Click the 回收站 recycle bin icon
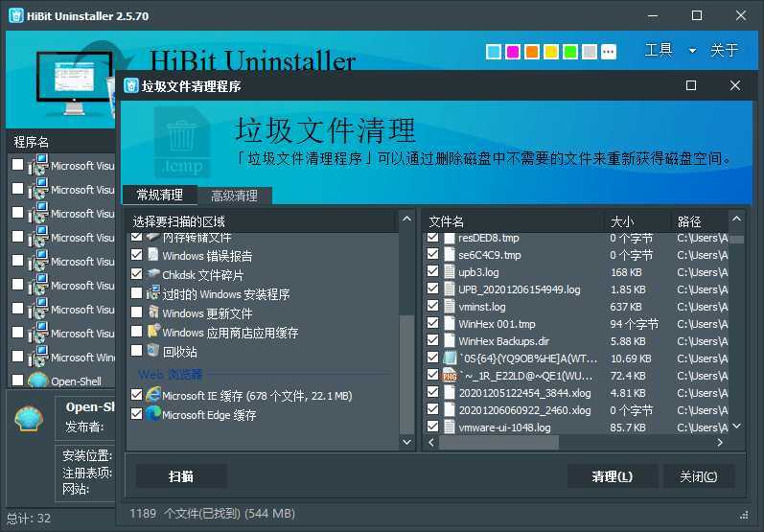 pyautogui.click(x=153, y=350)
